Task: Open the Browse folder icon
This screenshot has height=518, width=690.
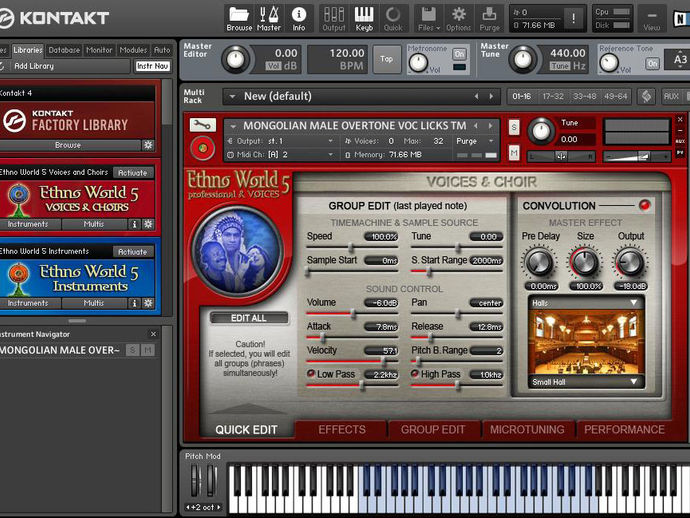Action: [239, 18]
